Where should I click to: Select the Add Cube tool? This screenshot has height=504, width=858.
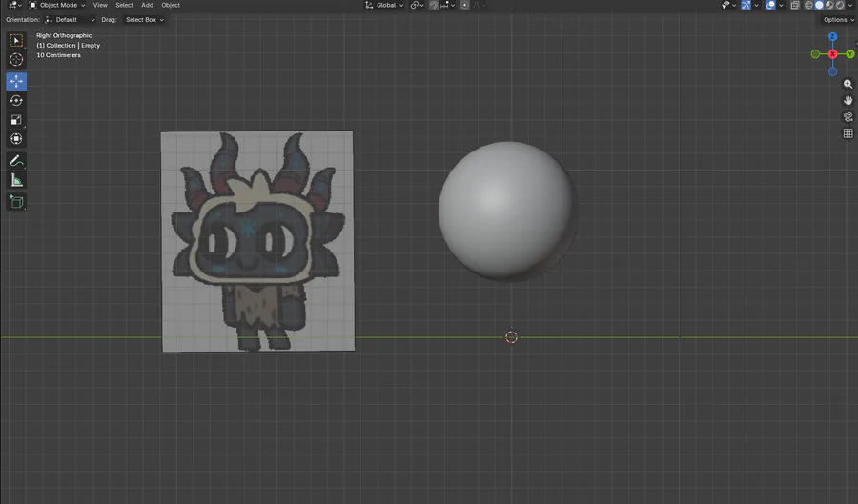coord(16,202)
